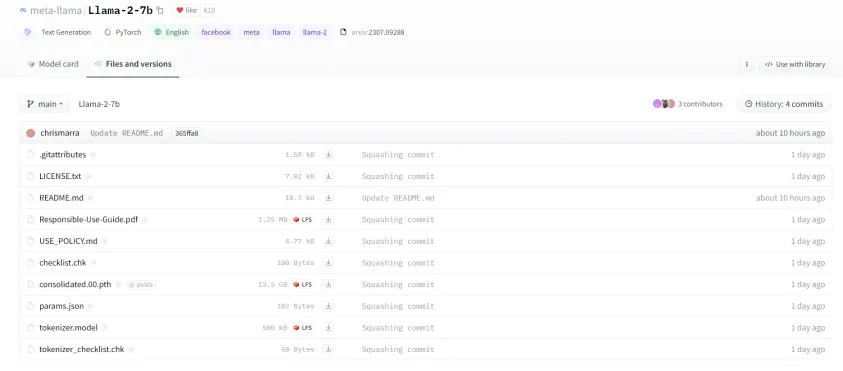Expand the main branch dropdown
843x371 pixels.
click(45, 104)
